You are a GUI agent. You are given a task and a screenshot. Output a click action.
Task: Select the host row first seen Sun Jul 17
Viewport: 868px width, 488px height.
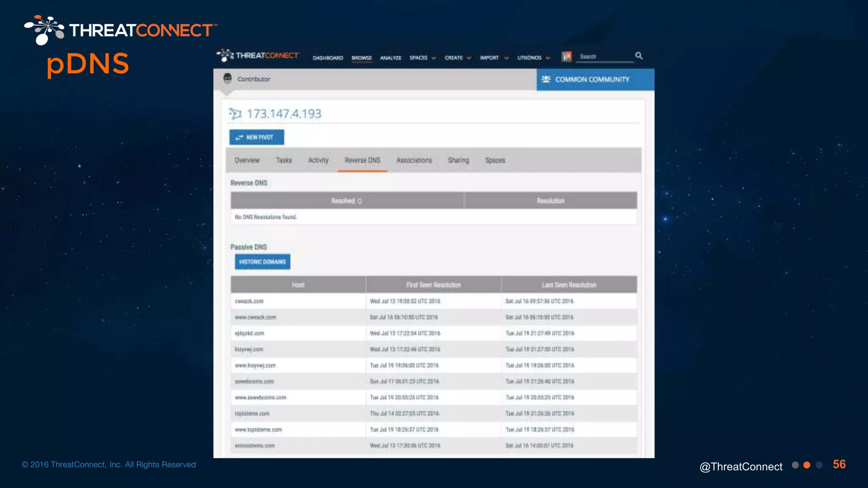click(x=434, y=381)
